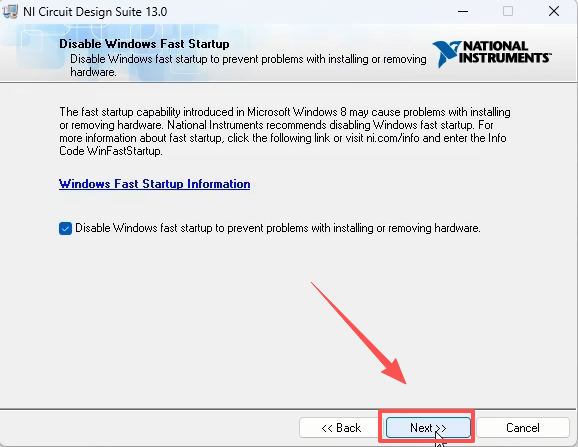Screen dimensions: 578x447
Task: Click the header subtitle about preventing hardware problems
Action: [248, 65]
